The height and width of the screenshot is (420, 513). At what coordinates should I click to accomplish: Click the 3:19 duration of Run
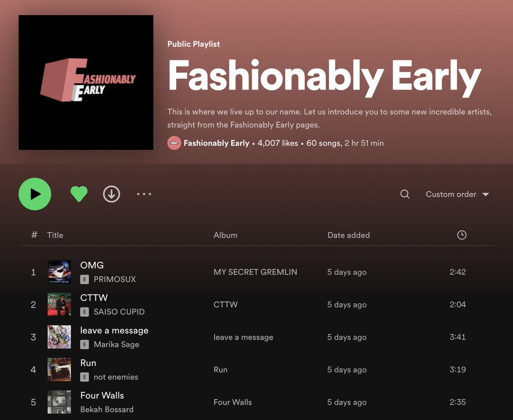click(457, 370)
